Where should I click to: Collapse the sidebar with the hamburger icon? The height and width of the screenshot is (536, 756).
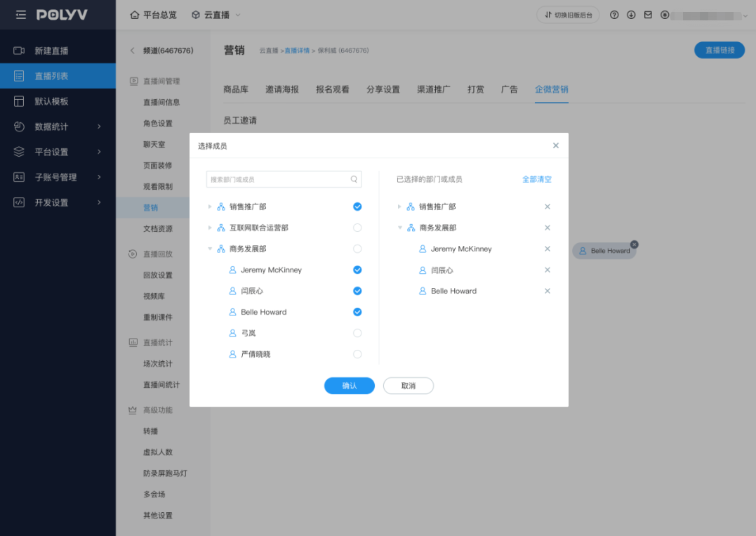tap(20, 14)
